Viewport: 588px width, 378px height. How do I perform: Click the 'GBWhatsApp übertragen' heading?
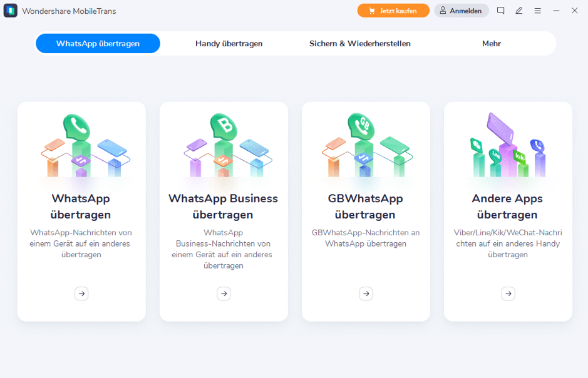coord(365,207)
